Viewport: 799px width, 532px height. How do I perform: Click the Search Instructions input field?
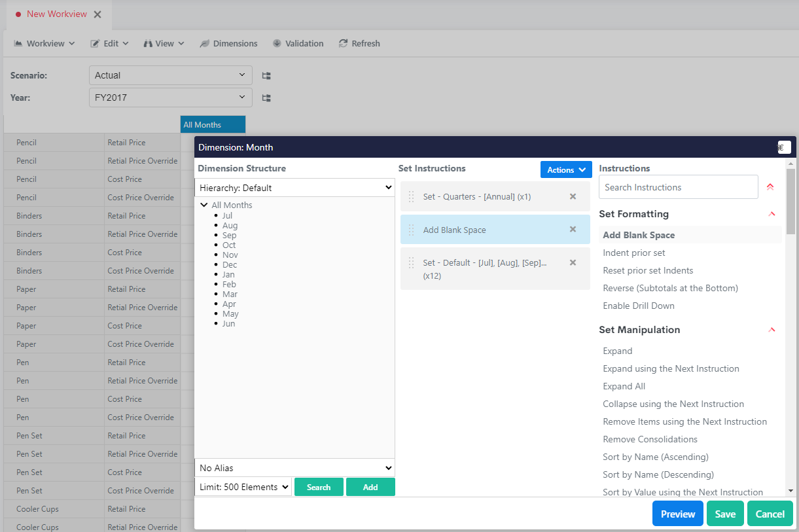pos(678,187)
